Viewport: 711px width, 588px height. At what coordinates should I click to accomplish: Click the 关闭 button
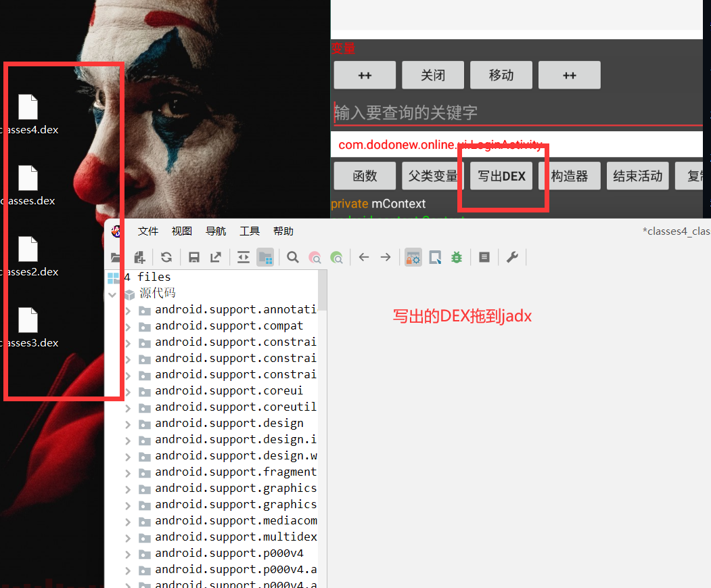(433, 75)
